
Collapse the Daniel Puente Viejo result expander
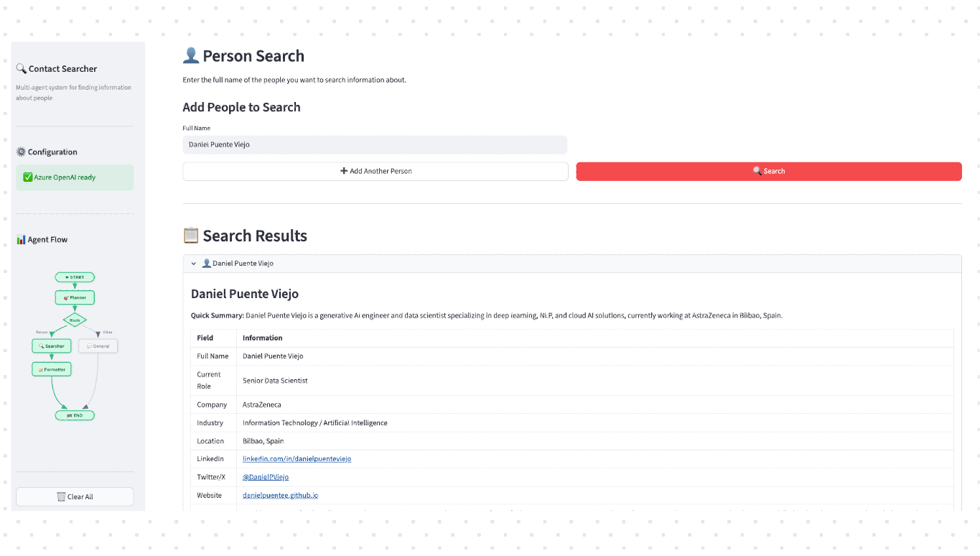coord(194,264)
